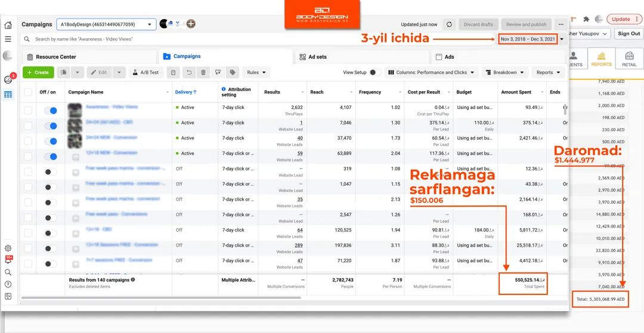Open the date range dropdown Nov 3, 2018 – Dec 3, 2021
Image resolution: width=644 pixels, height=333 pixels.
tap(532, 39)
